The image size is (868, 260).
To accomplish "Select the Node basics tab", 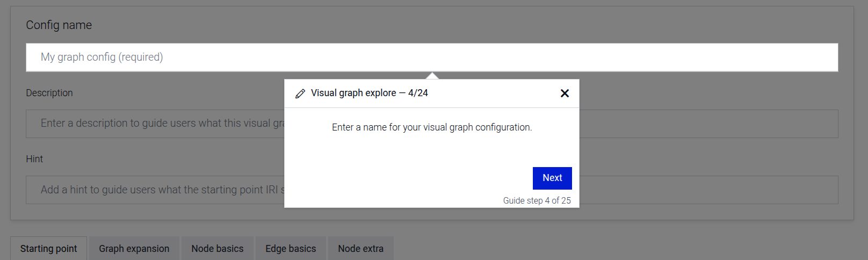I will tap(217, 249).
